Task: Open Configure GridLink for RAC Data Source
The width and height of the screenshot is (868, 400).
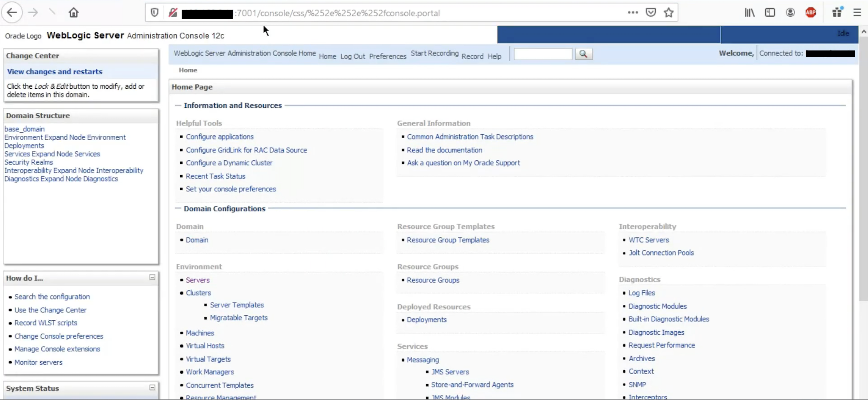Action: coord(246,150)
